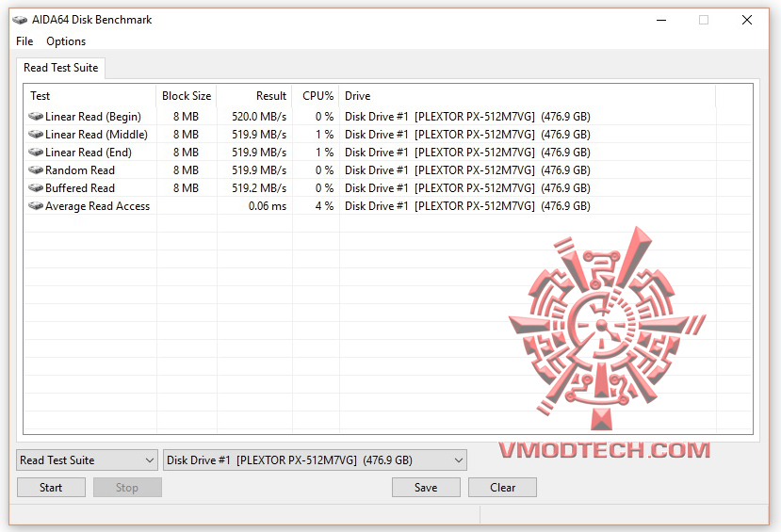Open the Options menu
This screenshot has height=532, width=781.
66,41
